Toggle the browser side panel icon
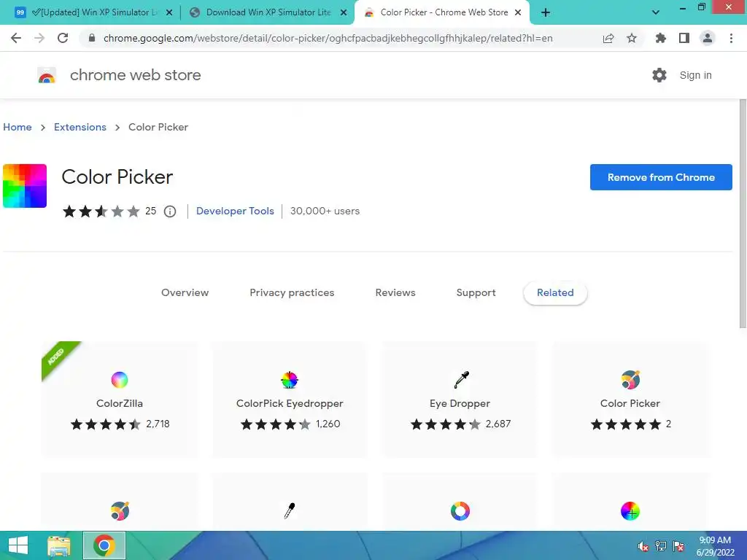This screenshot has width=747, height=560. point(684,38)
